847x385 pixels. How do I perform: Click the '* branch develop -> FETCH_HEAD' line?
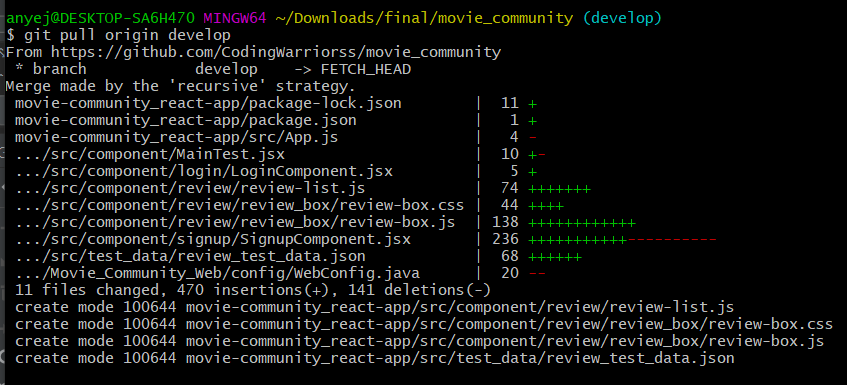tap(213, 70)
